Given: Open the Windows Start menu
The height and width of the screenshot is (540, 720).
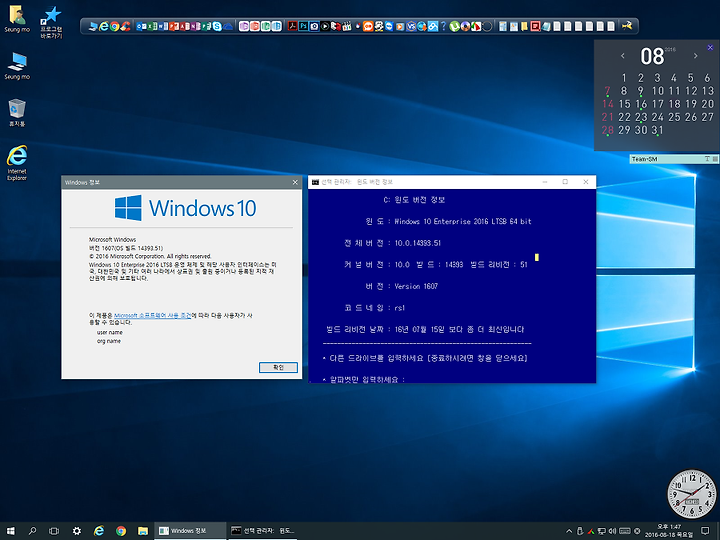Looking at the screenshot, I should click(10, 531).
